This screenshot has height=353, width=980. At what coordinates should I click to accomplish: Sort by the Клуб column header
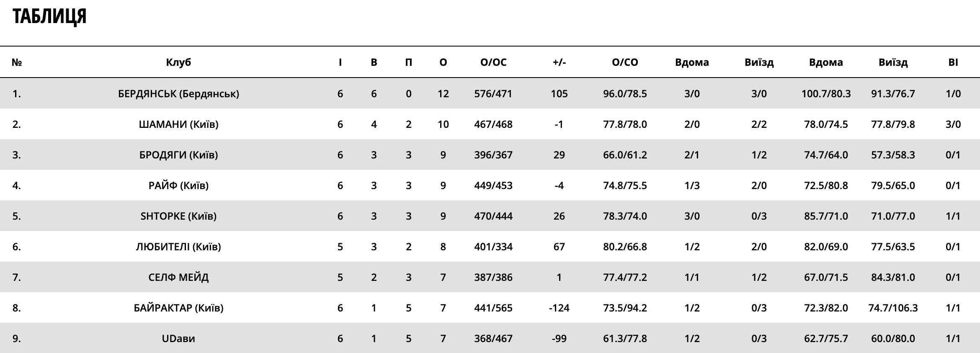click(x=178, y=62)
